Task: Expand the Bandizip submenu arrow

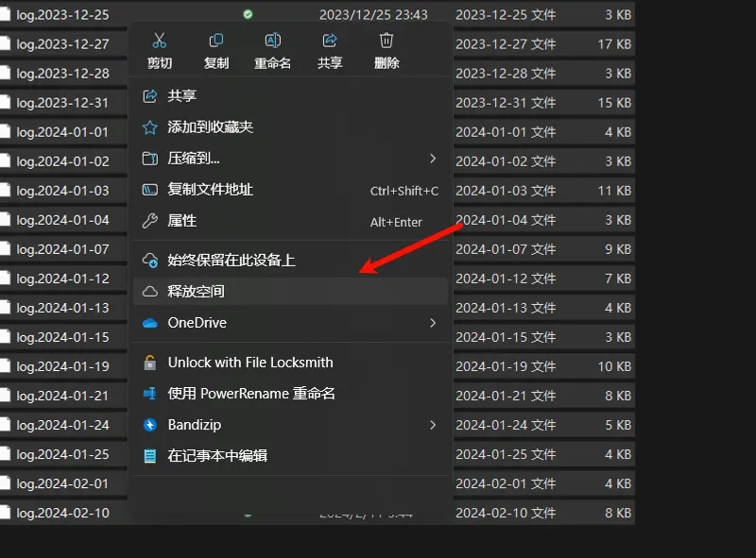Action: click(x=433, y=425)
